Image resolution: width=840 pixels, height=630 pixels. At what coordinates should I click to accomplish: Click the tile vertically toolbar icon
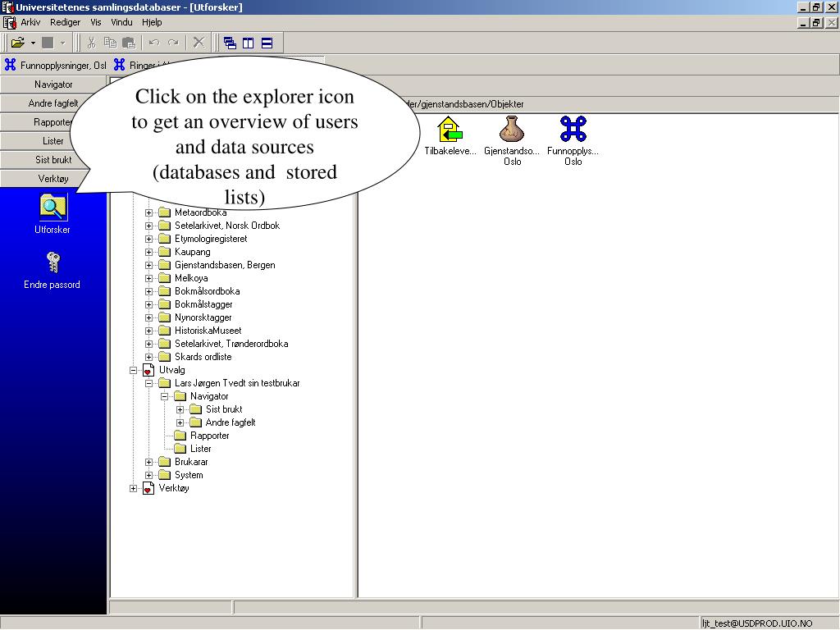[x=248, y=43]
